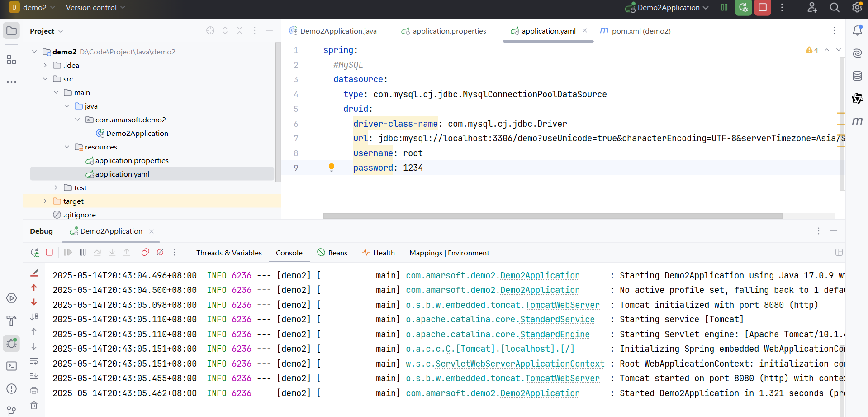Open the Threads & Variables tab
The width and height of the screenshot is (868, 417).
coord(229,253)
